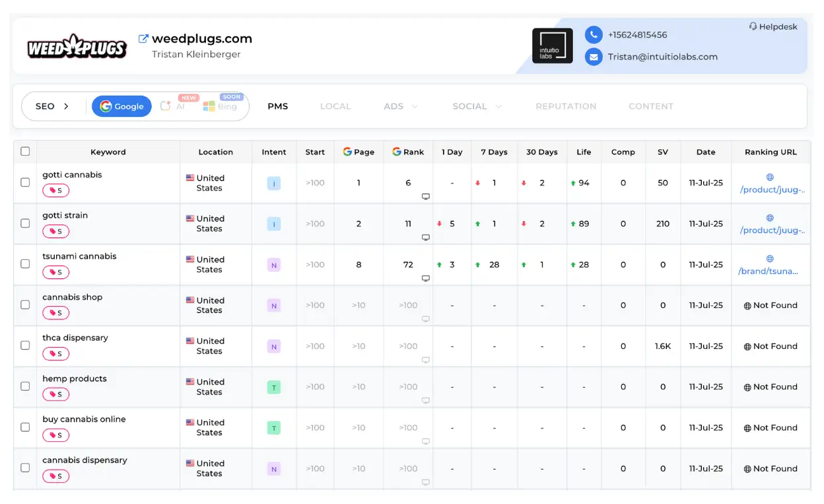This screenshot has width=824, height=504.
Task: Select the header checkbox to select all rows
Action: point(24,150)
